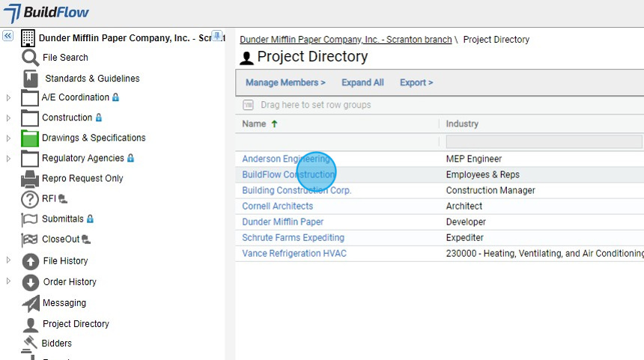Click Expand All in the toolbar

pos(362,82)
